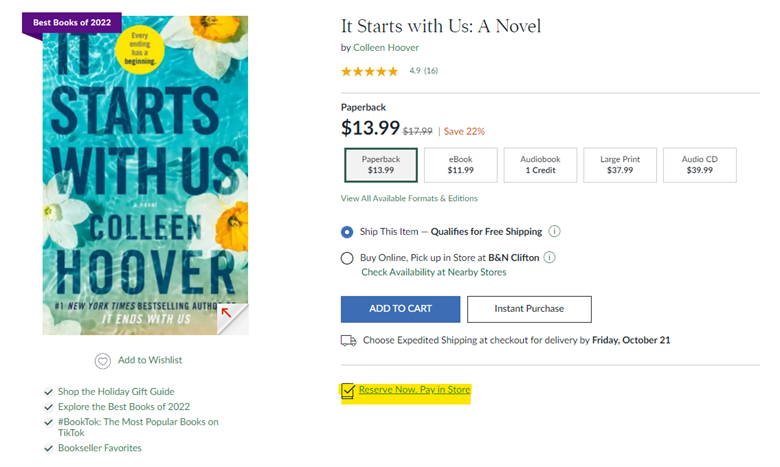Open the Colleen Hoover author link
780x467 pixels.
(386, 47)
